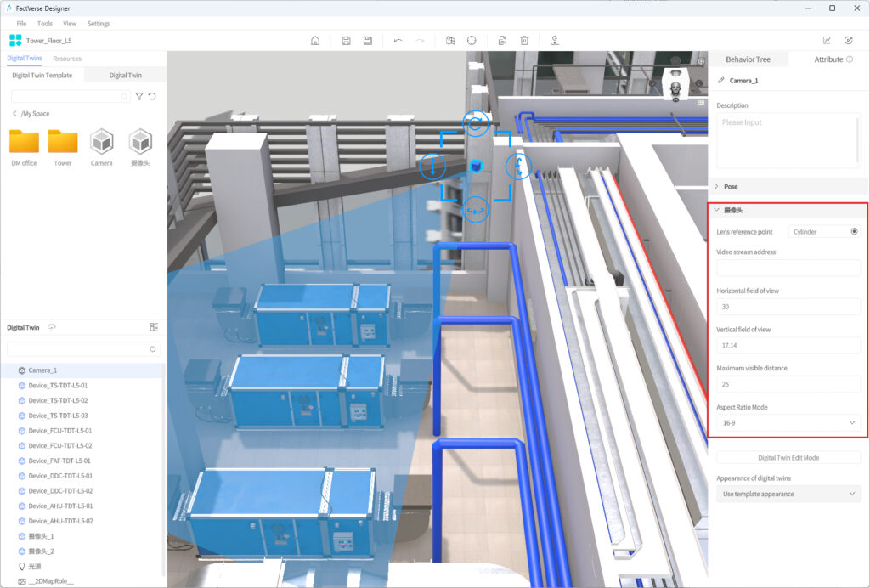Viewport: 870px width, 588px height.
Task: Click the Home icon in the toolbar
Action: (315, 41)
